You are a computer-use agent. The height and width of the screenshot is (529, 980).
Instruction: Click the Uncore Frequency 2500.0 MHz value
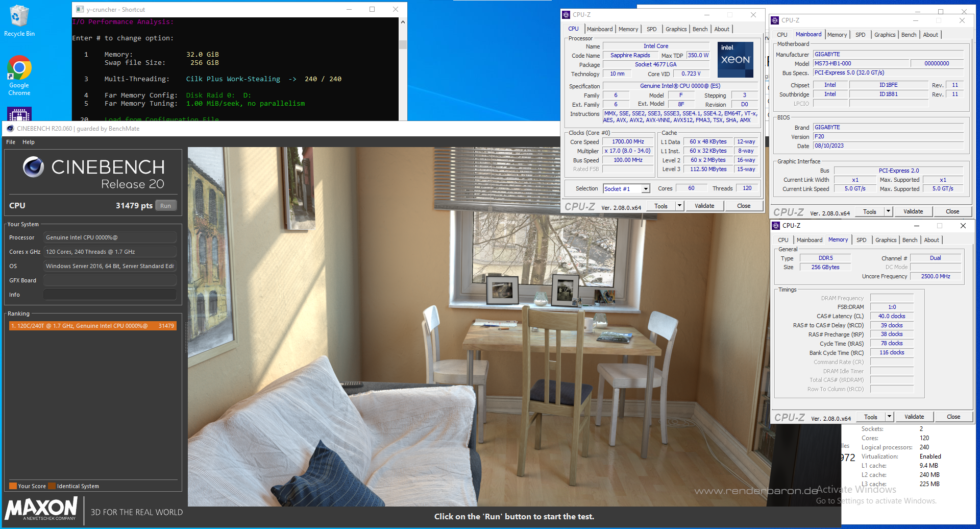(936, 276)
